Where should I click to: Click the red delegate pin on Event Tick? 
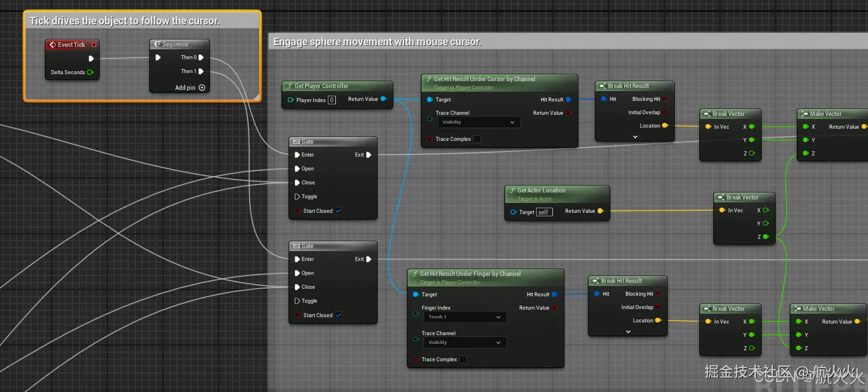(94, 45)
